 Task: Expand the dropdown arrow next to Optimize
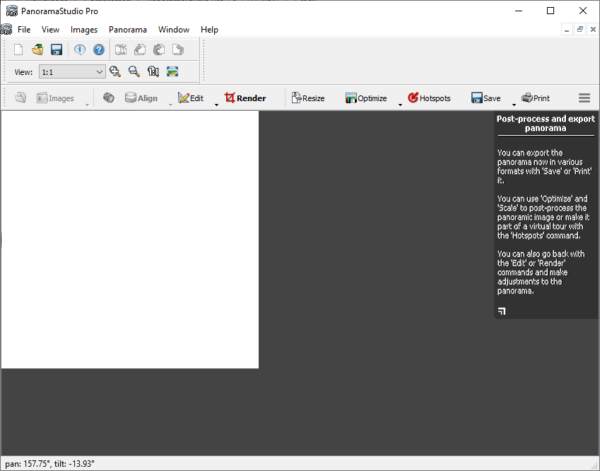(x=400, y=105)
